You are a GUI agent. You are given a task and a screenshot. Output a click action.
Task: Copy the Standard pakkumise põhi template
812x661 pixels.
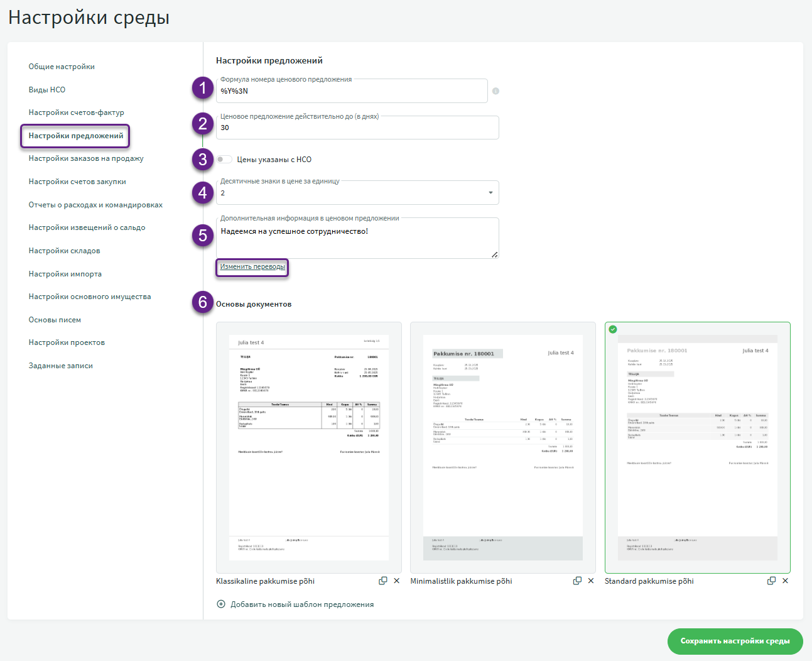pyautogui.click(x=771, y=581)
